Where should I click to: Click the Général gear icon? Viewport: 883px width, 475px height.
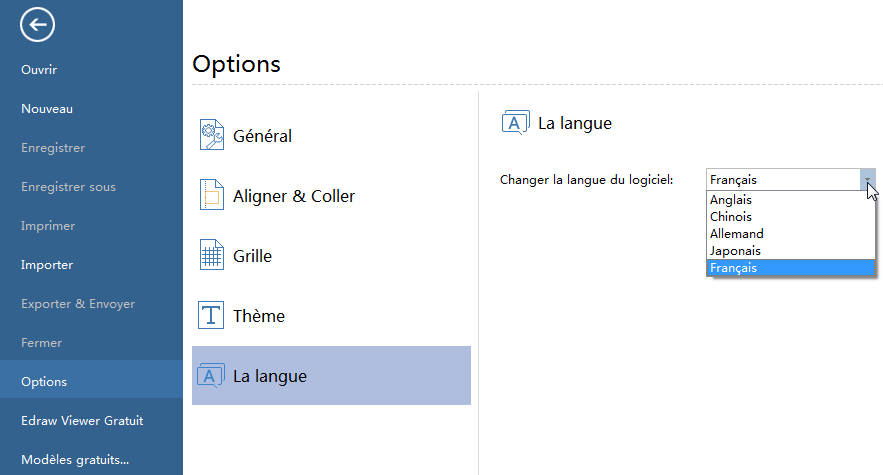[x=211, y=135]
